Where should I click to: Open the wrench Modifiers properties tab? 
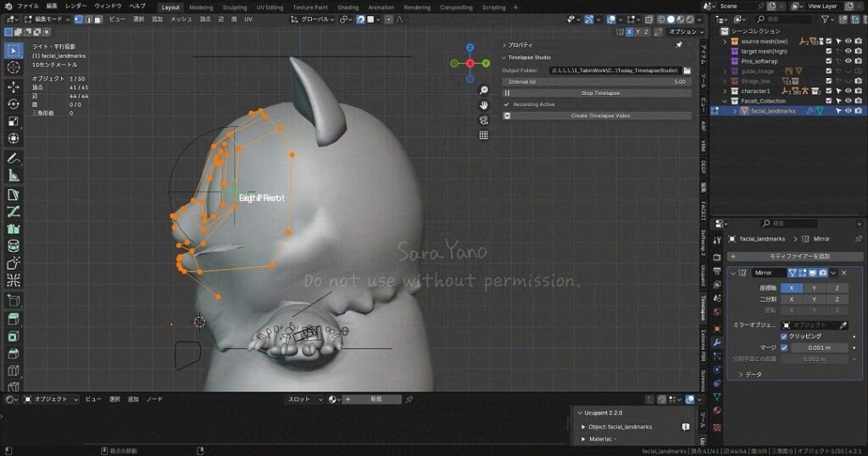(x=717, y=342)
